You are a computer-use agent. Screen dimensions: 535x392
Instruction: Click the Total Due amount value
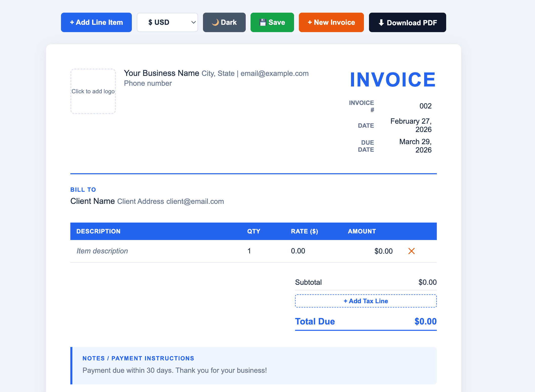coord(425,321)
